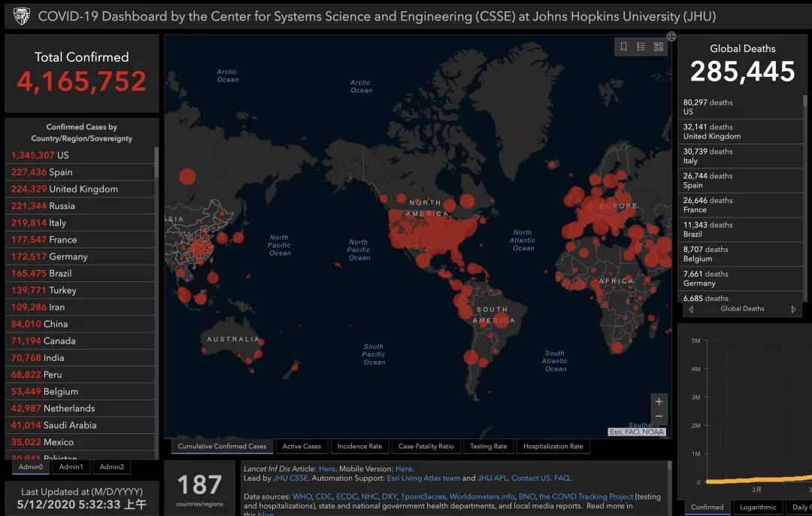Show the map legend list icon
The image size is (812, 516).
click(641, 47)
